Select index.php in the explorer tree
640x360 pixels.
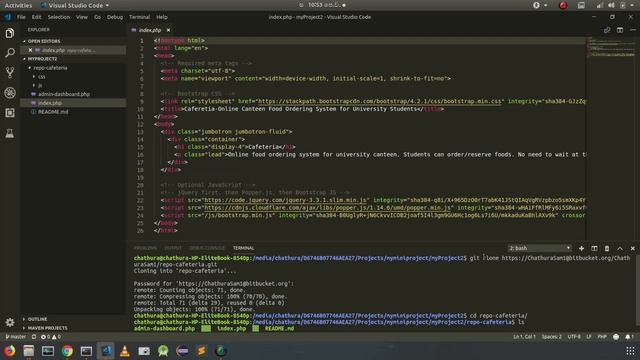[50, 103]
